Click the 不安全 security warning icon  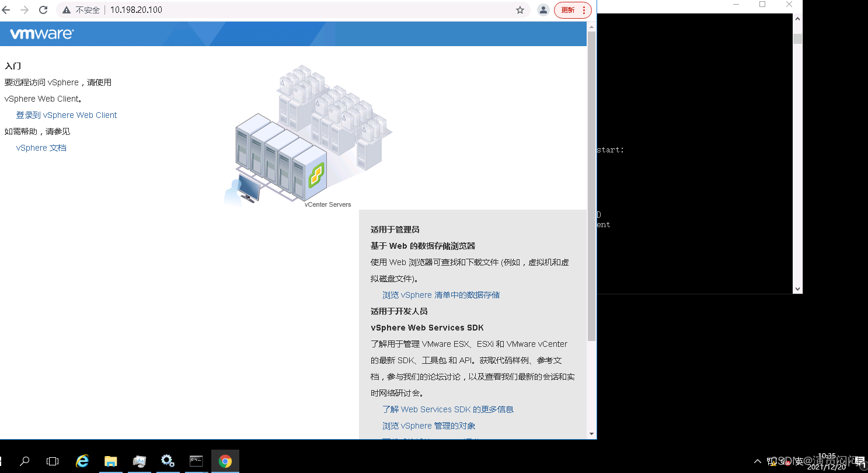(x=66, y=10)
